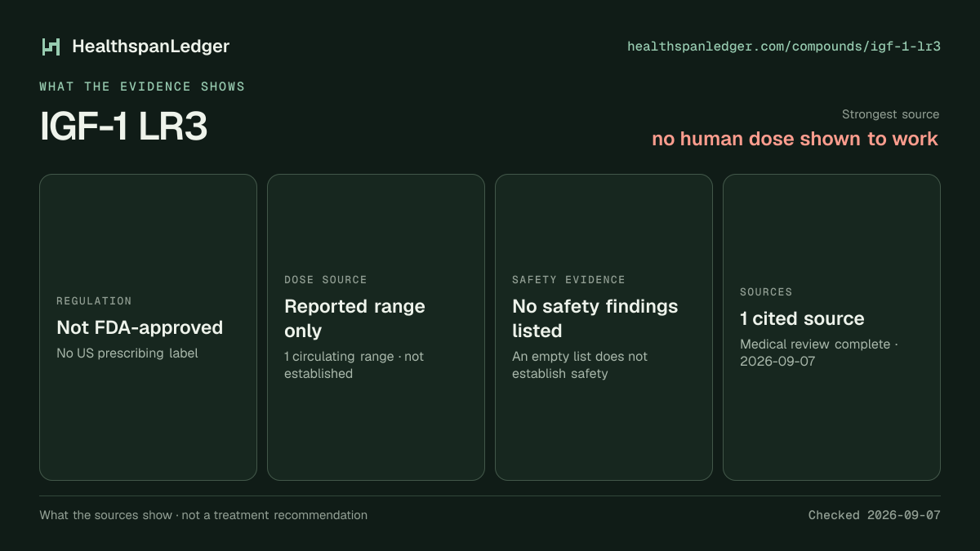Screen dimensions: 980x551
Task: Click 'no human dose shown to work' text
Action: click(795, 139)
